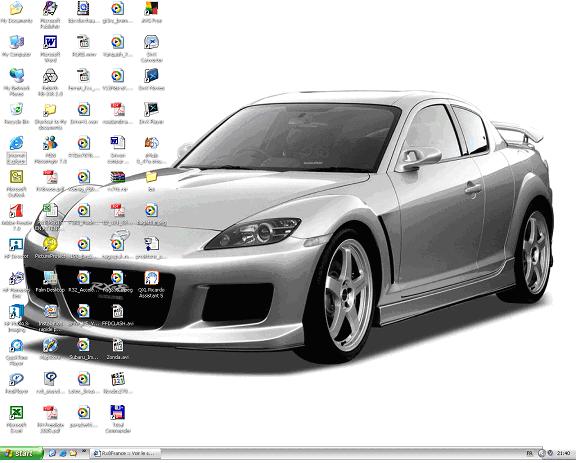This screenshot has height=463, width=578.
Task: Select the Q91 Ricardo Assistant icon
Action: pos(151,278)
